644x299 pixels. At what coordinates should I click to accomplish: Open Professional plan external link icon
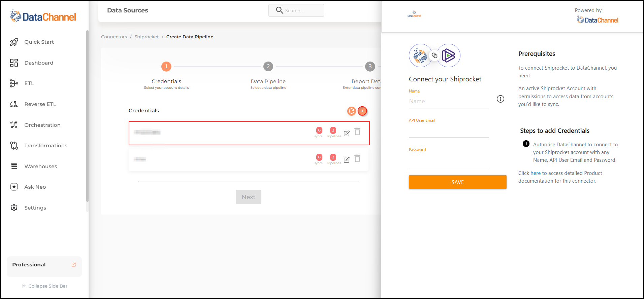(74, 265)
